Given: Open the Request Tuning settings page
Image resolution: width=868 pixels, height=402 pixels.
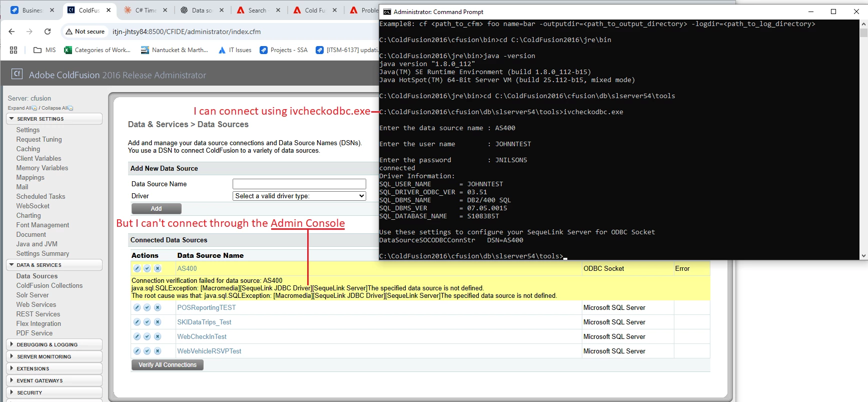Looking at the screenshot, I should [39, 140].
